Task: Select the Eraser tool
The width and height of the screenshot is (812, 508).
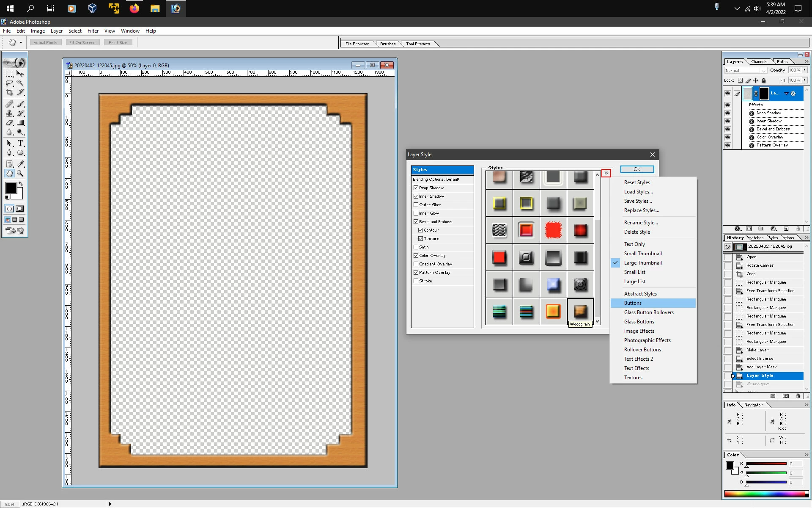Action: pos(9,123)
